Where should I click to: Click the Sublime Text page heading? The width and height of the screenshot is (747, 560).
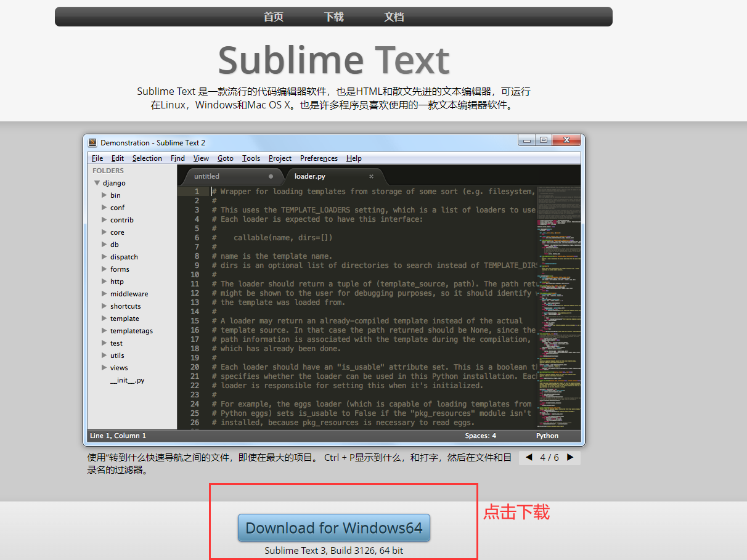point(334,60)
